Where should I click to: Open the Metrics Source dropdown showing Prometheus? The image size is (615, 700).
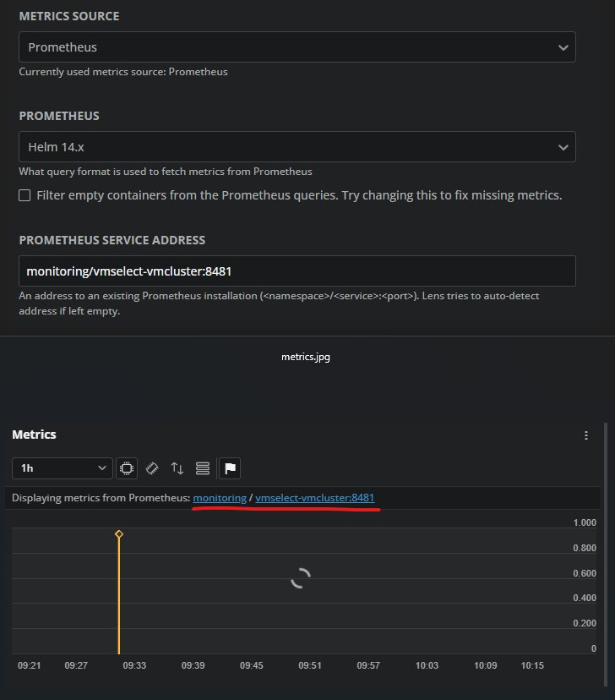tap(297, 47)
